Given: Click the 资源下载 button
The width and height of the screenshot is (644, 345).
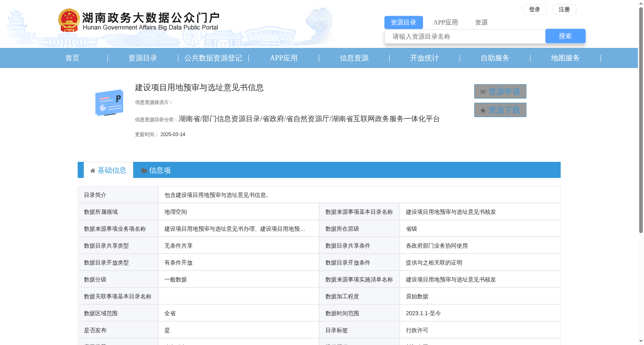Looking at the screenshot, I should click(500, 110).
